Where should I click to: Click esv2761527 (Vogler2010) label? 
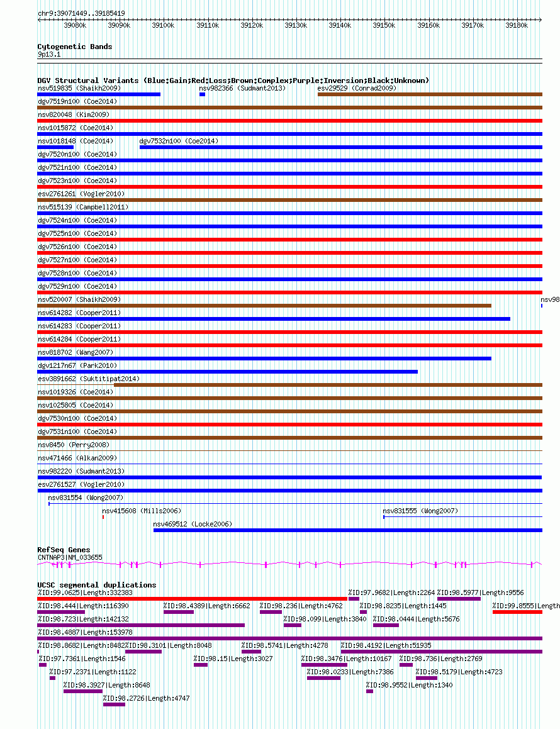pos(81,484)
